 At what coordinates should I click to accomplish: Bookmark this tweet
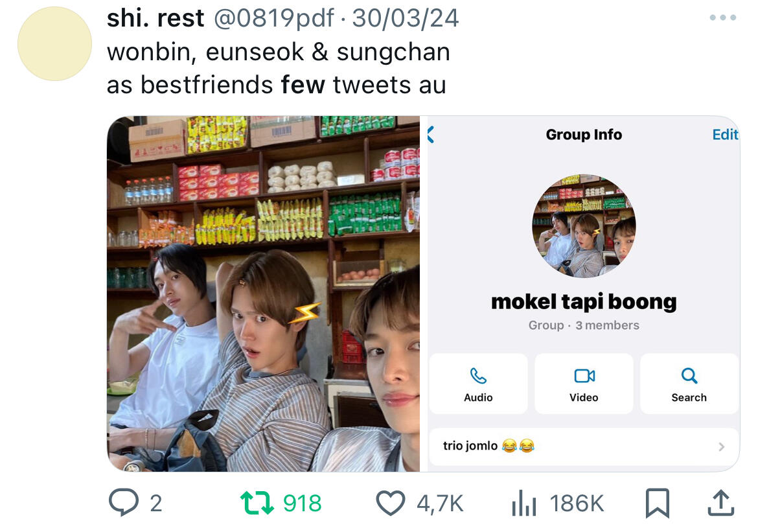click(x=658, y=503)
